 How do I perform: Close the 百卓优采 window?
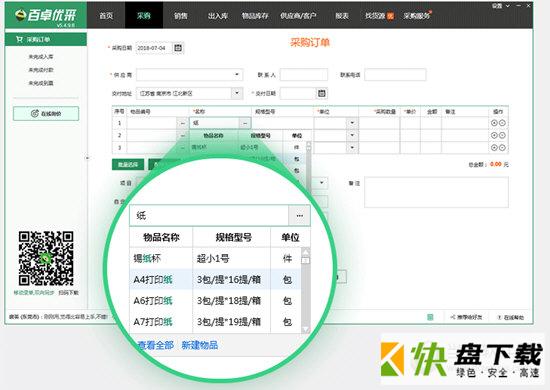[x=529, y=6]
